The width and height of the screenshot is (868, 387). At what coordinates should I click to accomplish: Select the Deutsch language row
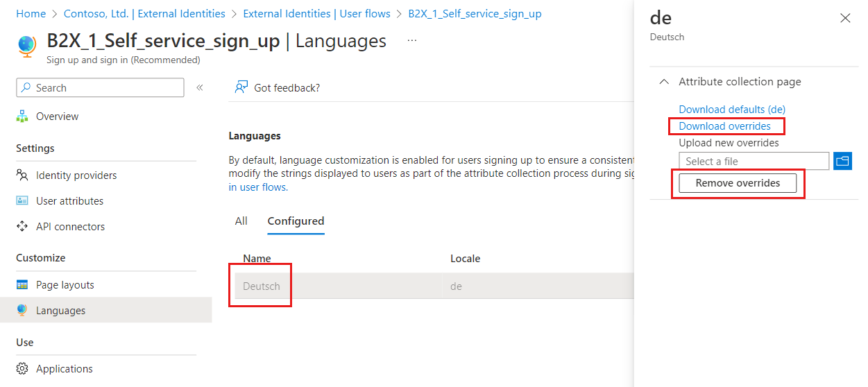click(432, 286)
